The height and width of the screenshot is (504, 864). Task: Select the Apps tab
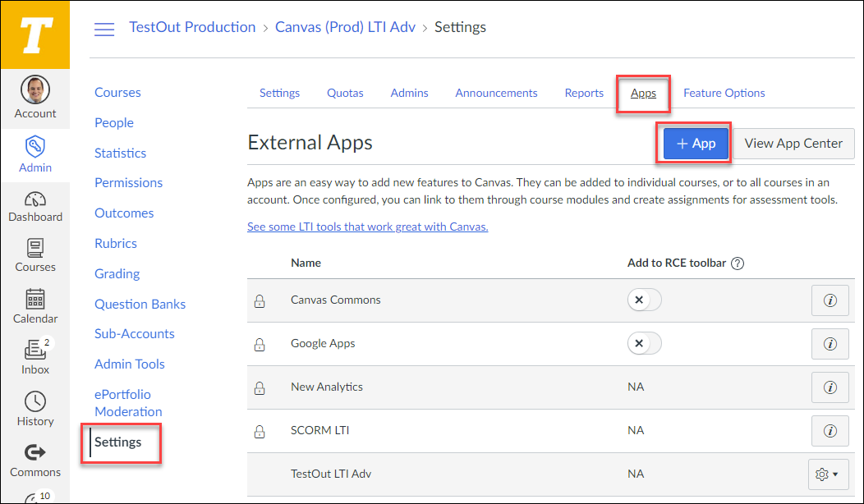point(644,93)
